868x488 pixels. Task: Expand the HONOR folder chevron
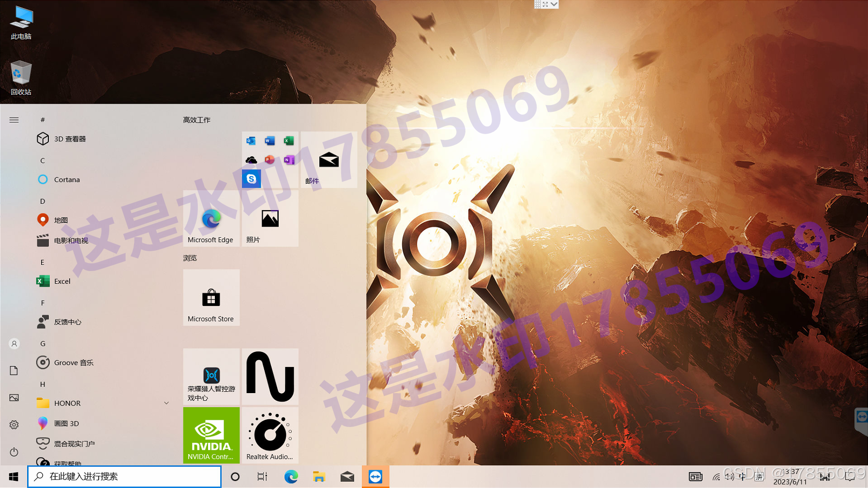[x=166, y=403]
